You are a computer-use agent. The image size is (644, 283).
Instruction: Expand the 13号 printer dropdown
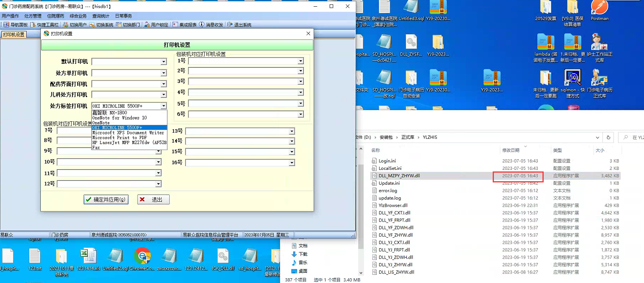(292, 131)
